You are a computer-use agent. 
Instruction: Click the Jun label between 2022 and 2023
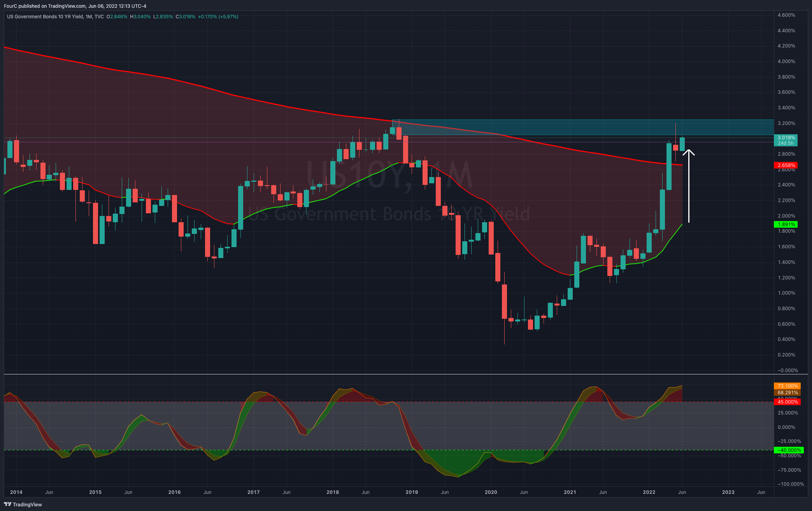tap(682, 492)
